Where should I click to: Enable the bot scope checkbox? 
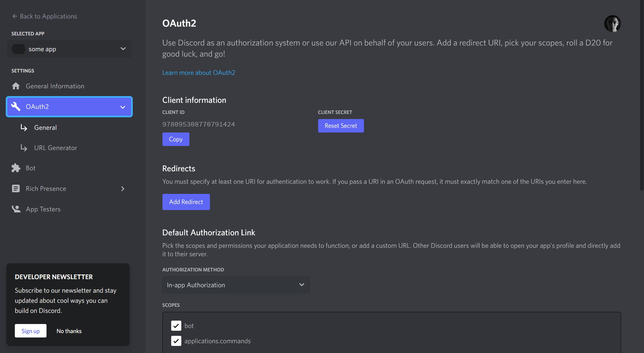[x=176, y=326]
